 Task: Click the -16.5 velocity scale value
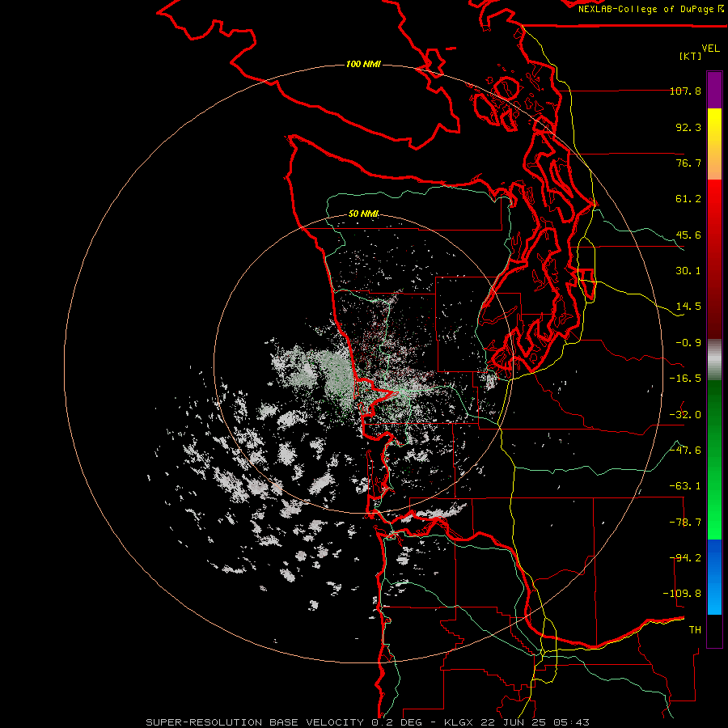(x=685, y=379)
